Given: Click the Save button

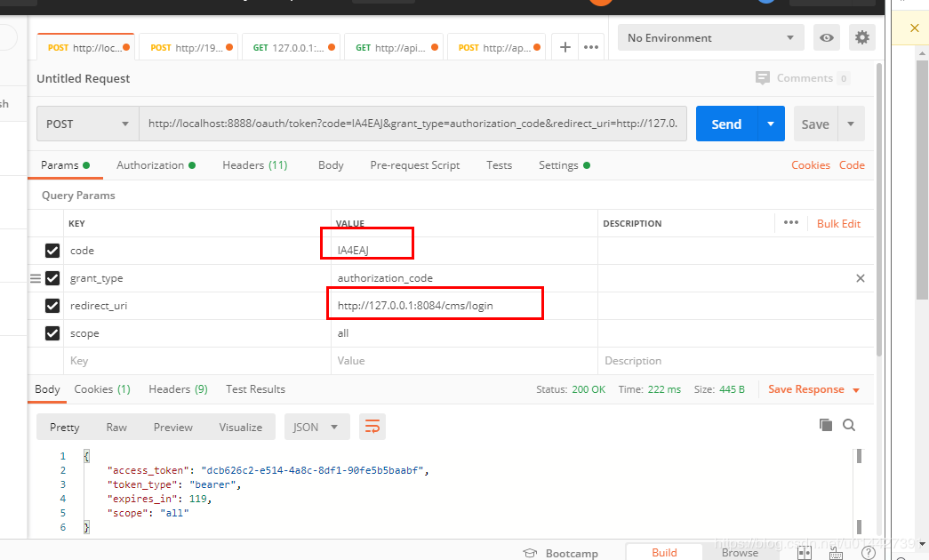Looking at the screenshot, I should click(x=815, y=124).
